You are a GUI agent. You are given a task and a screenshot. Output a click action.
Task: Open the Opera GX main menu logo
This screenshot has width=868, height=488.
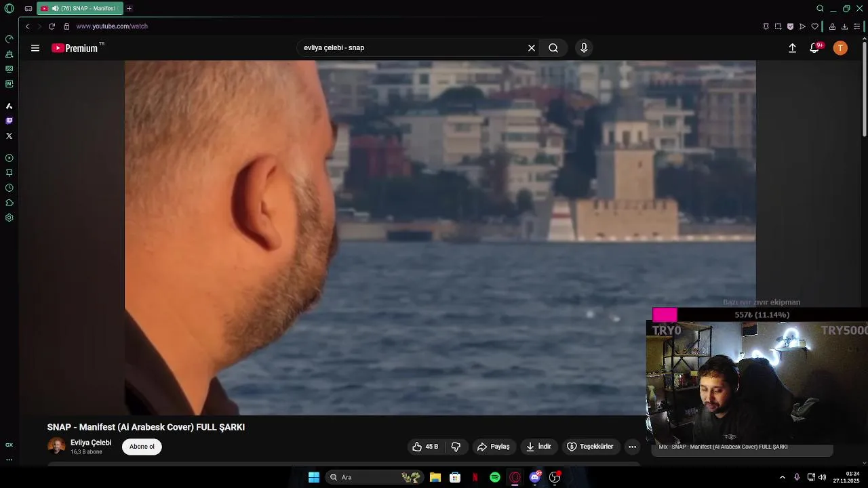(x=9, y=9)
